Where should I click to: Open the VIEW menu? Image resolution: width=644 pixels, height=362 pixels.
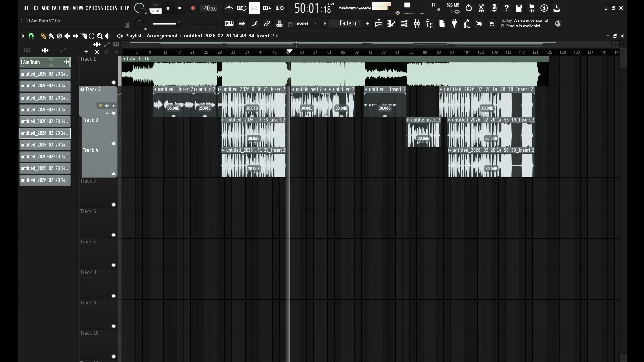tap(77, 8)
